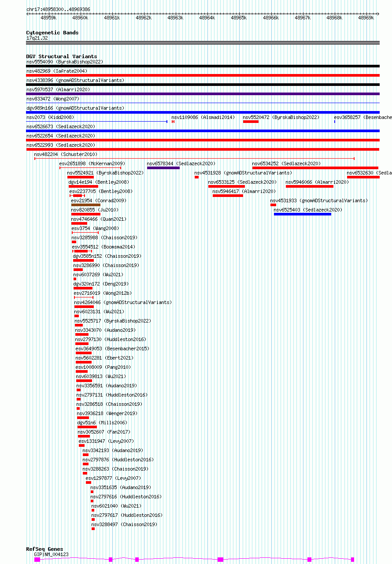The height and width of the screenshot is (564, 392).
Task: Click nsv3052607 (Fan2017) label
Action: (104, 432)
